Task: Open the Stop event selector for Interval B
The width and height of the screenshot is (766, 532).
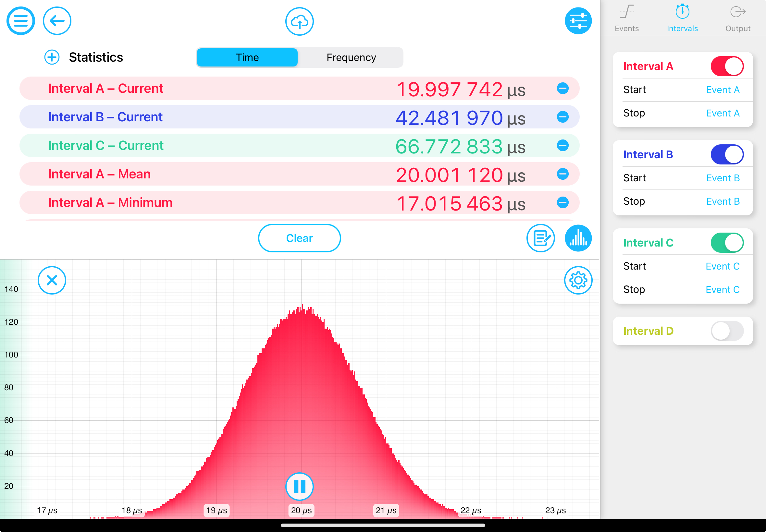Action: 722,201
